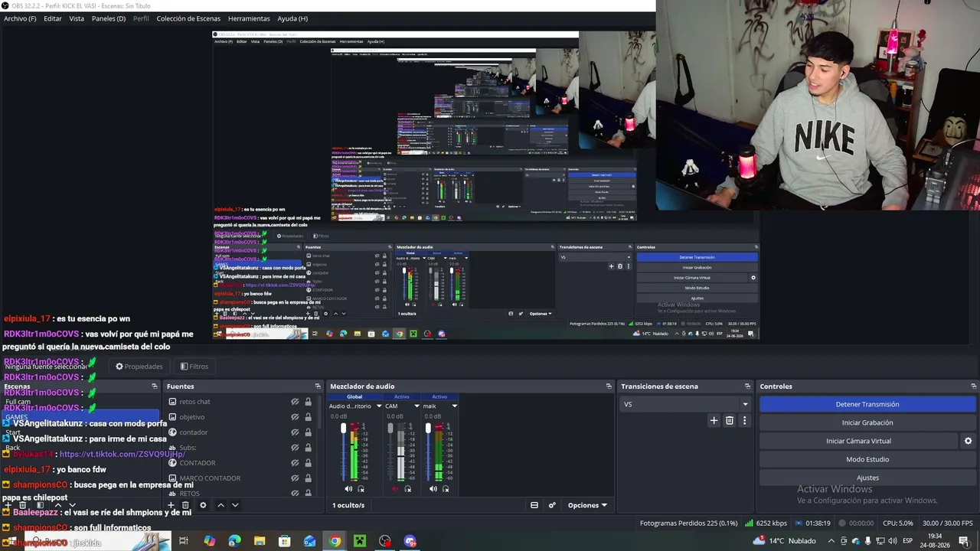The image size is (980, 551).
Task: Move the selected source up
Action: tap(220, 505)
